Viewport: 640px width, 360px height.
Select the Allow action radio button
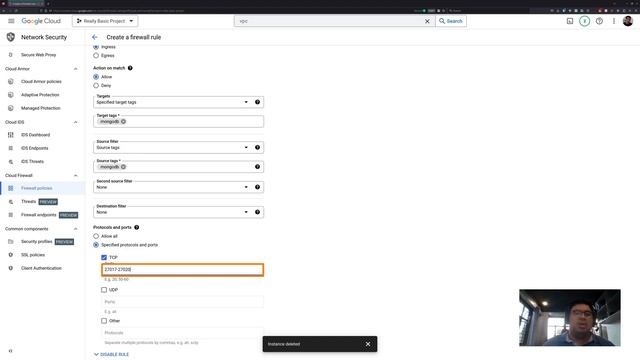coord(96,77)
